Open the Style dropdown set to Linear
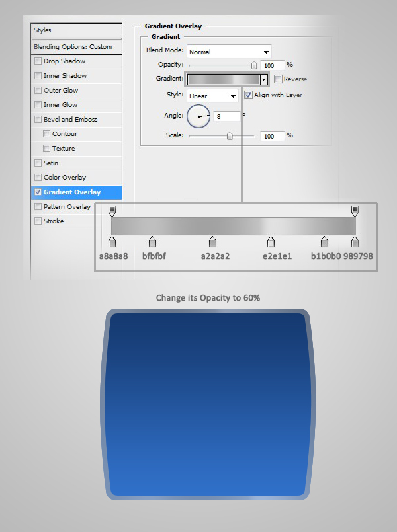Image resolution: width=397 pixels, height=532 pixels. (212, 96)
